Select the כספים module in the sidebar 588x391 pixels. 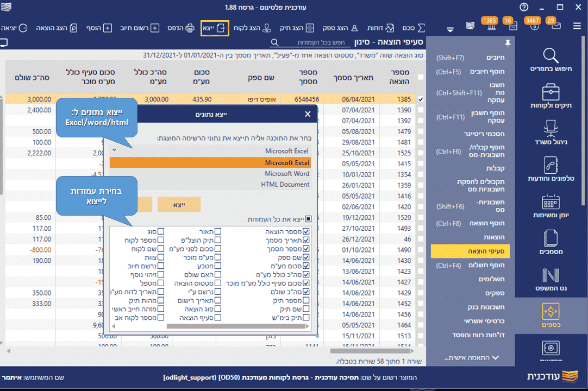[x=551, y=316]
